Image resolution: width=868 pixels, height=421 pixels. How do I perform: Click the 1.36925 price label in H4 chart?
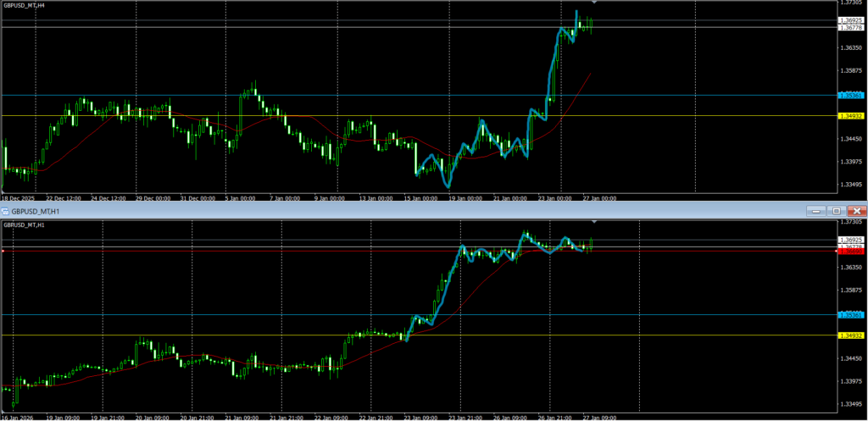[850, 20]
